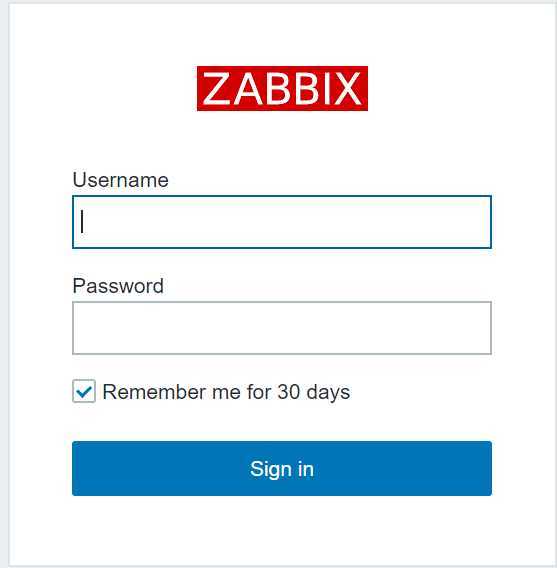Click the letter Z in ZABBIX logo
The image size is (557, 568).
tap(216, 89)
